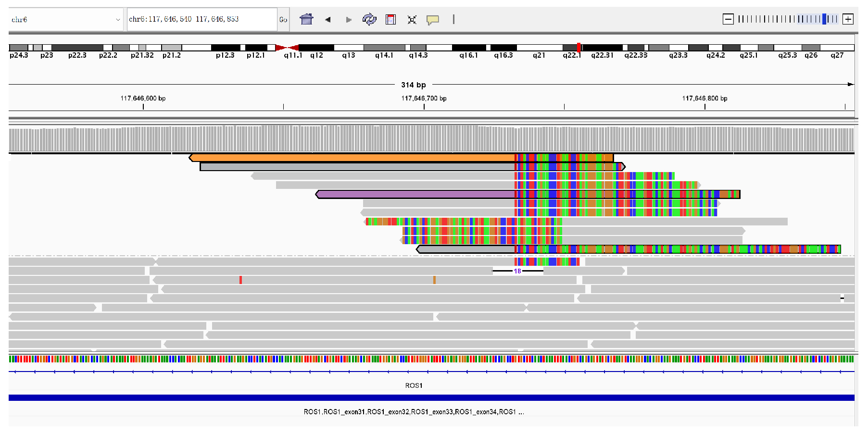Click the forward navigation arrow icon
The height and width of the screenshot is (434, 868).
coord(348,19)
